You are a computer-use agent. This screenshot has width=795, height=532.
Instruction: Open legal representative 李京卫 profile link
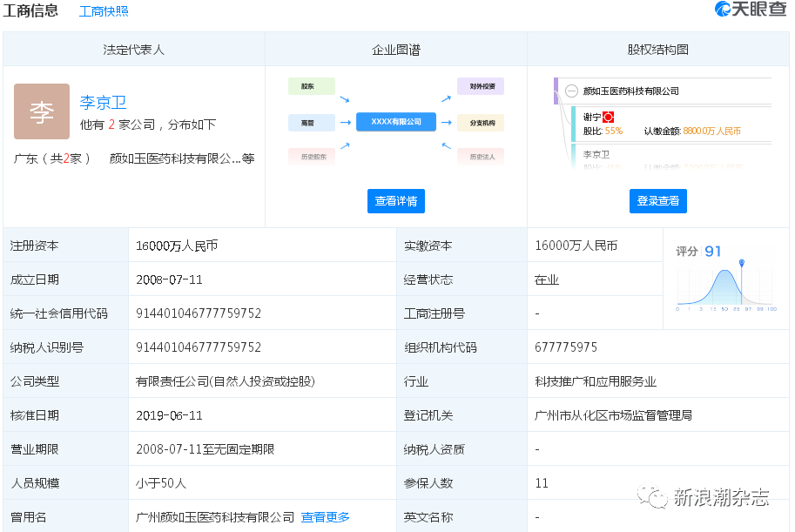[x=103, y=103]
